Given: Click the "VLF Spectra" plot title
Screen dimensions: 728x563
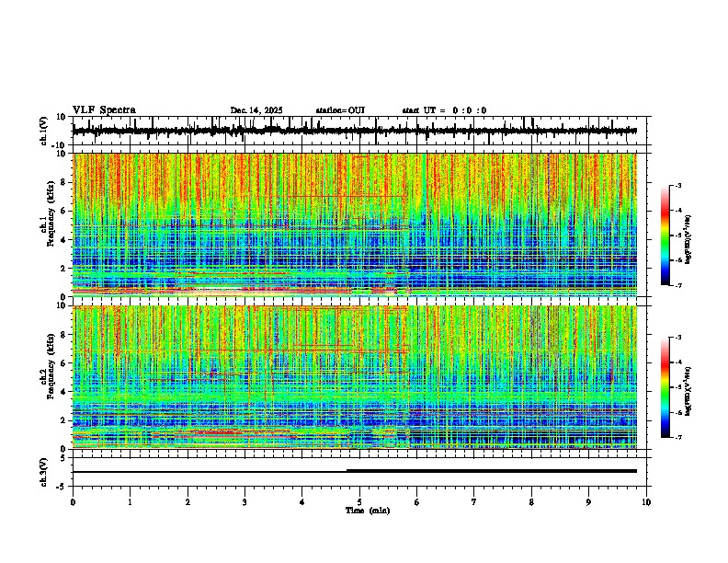Looking at the screenshot, I should [104, 110].
